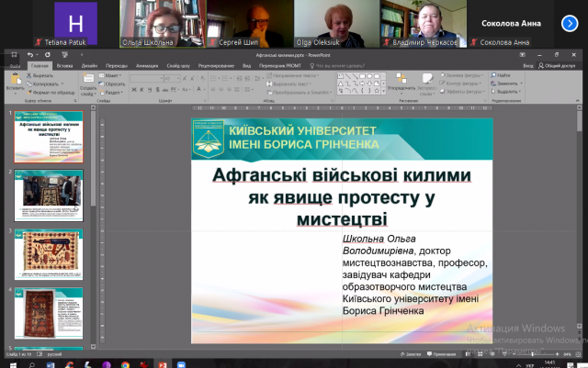588x368 pixels.
Task: Click Найти search icon in ribbon
Action: coord(493,75)
